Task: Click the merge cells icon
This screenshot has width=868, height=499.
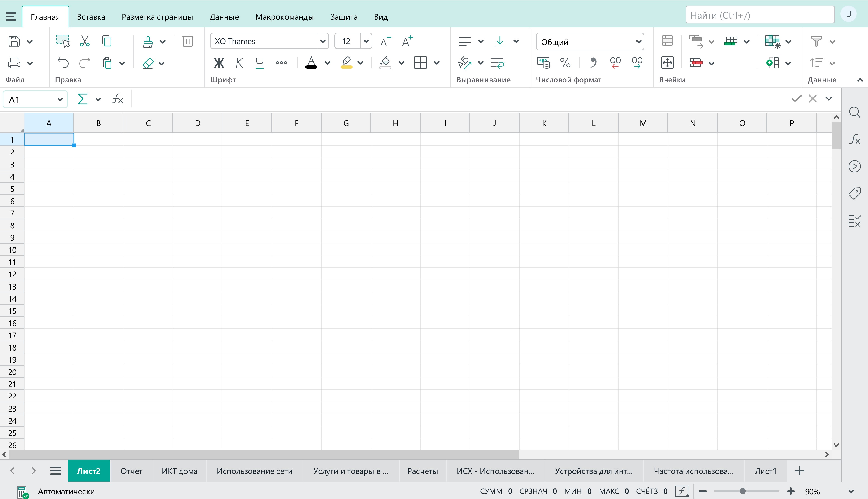Action: pos(667,41)
